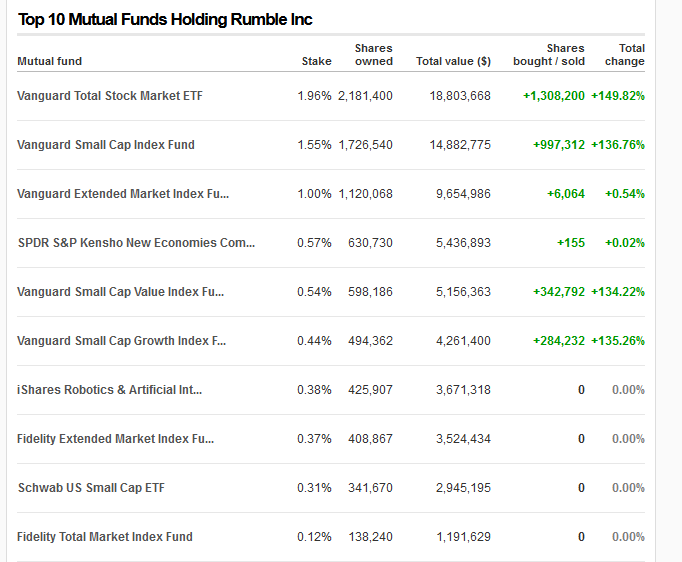Select shares owned value 341,670

pos(370,488)
